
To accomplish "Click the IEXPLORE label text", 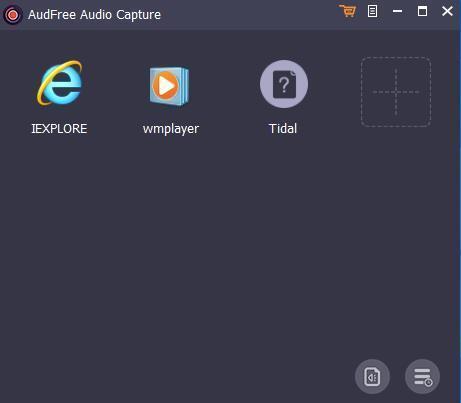I will (x=59, y=129).
